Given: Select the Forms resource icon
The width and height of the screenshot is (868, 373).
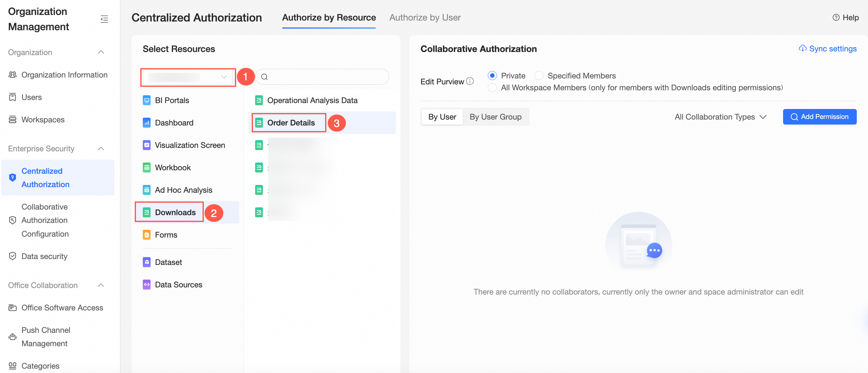Looking at the screenshot, I should coord(147,235).
